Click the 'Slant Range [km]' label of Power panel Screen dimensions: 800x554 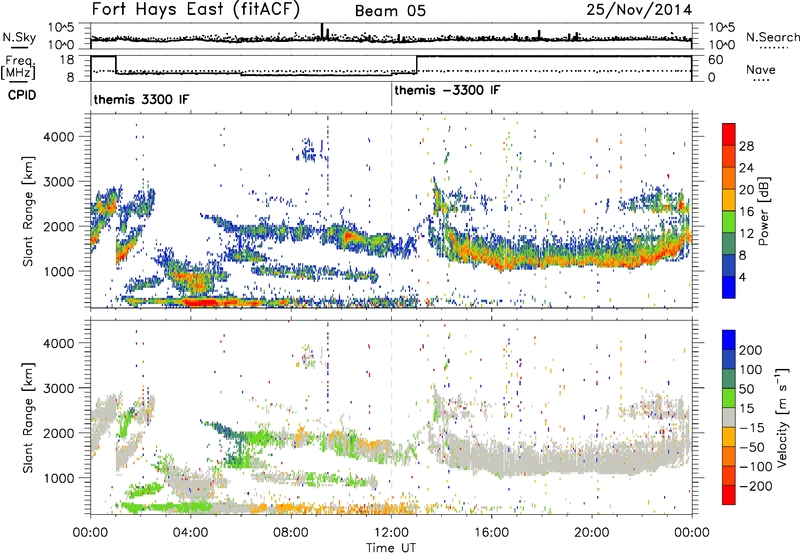point(28,211)
